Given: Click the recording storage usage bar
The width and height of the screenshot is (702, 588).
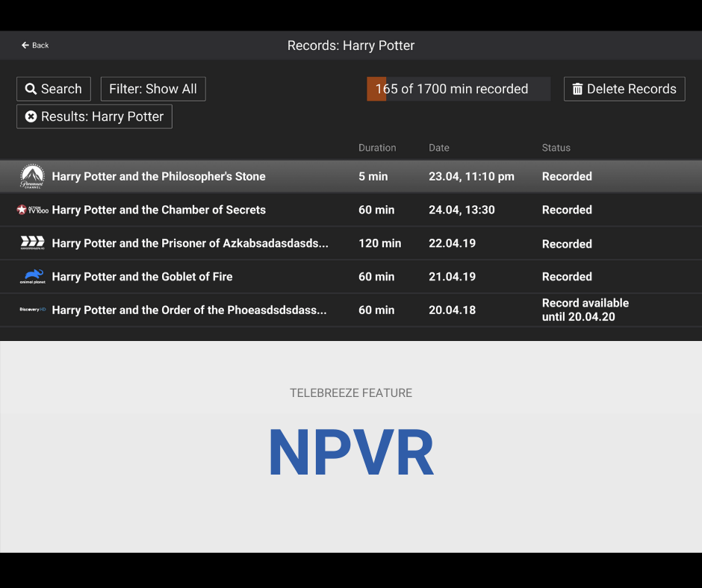Looking at the screenshot, I should point(458,89).
